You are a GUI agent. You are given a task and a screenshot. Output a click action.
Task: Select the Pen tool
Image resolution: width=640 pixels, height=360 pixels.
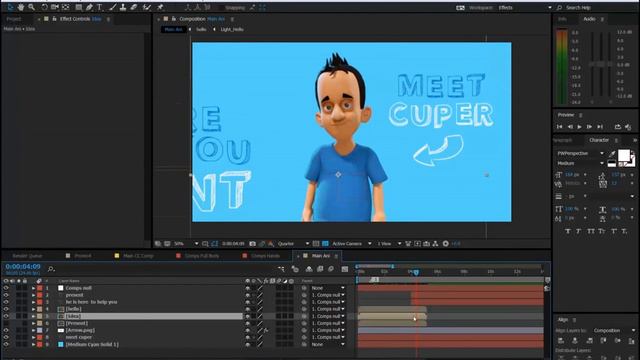pyautogui.click(x=89, y=7)
